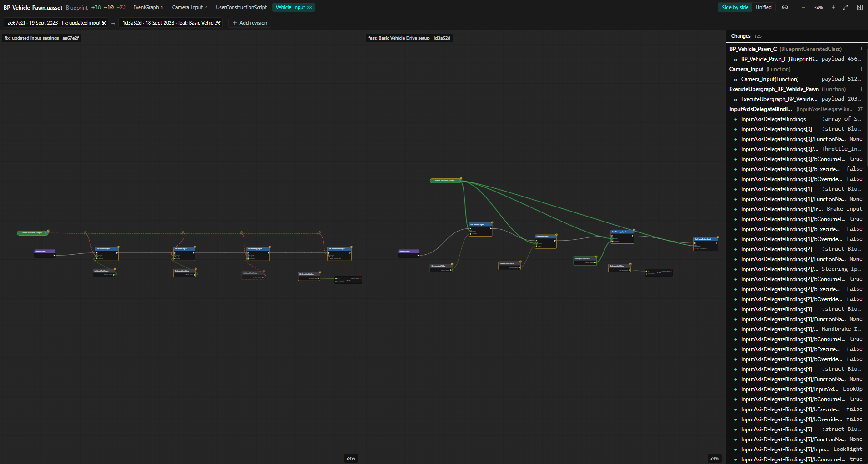Select the Handbrake_I... binding row
Viewport: 868px width, 464px height.
[x=796, y=329]
